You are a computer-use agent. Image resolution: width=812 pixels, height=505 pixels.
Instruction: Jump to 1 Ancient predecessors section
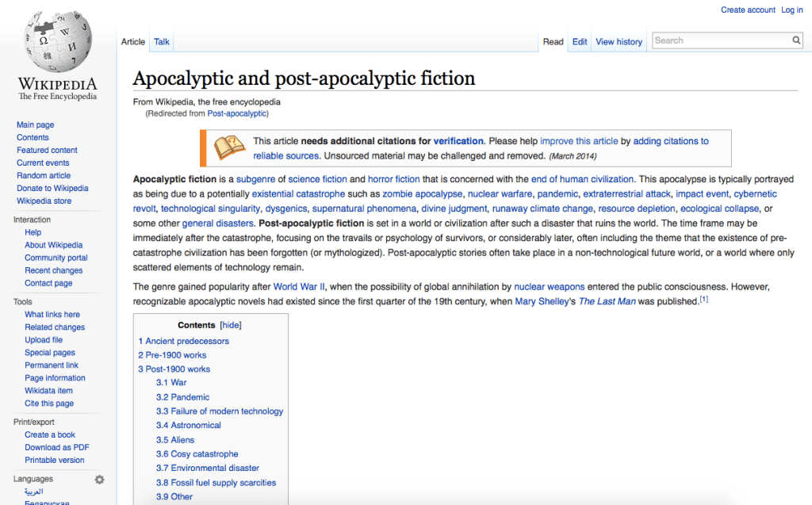183,342
